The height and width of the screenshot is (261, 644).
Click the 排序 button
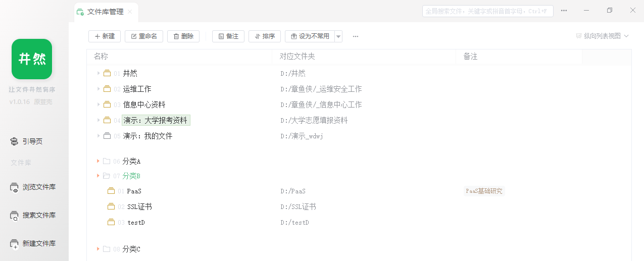coord(265,36)
